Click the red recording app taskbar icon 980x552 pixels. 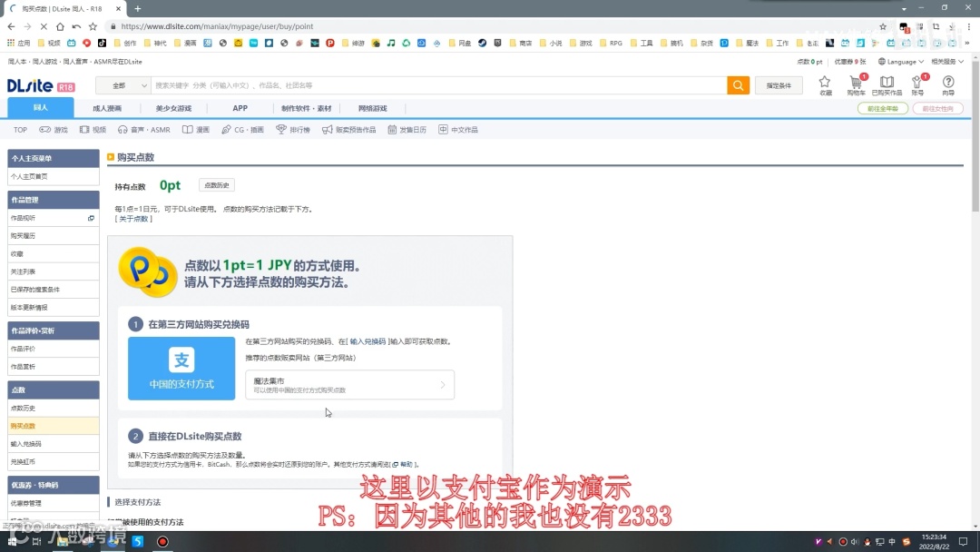coord(162,541)
